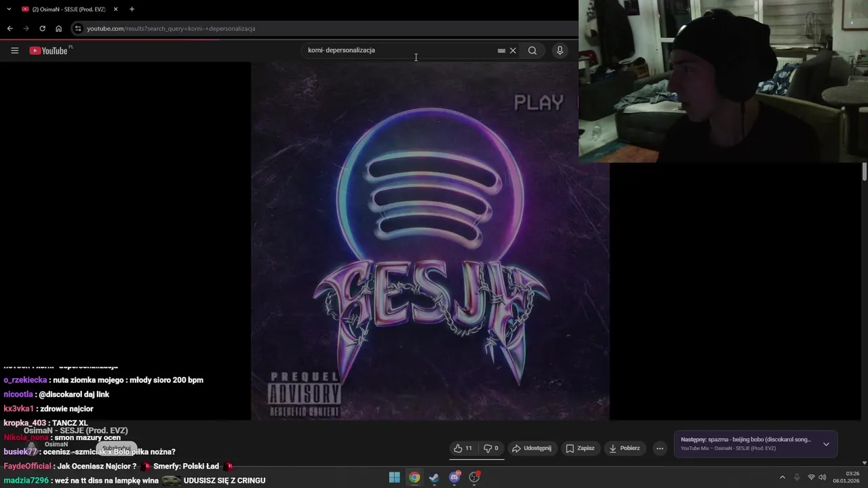Go back in browser history
Screen dimensions: 868x488
10,28
